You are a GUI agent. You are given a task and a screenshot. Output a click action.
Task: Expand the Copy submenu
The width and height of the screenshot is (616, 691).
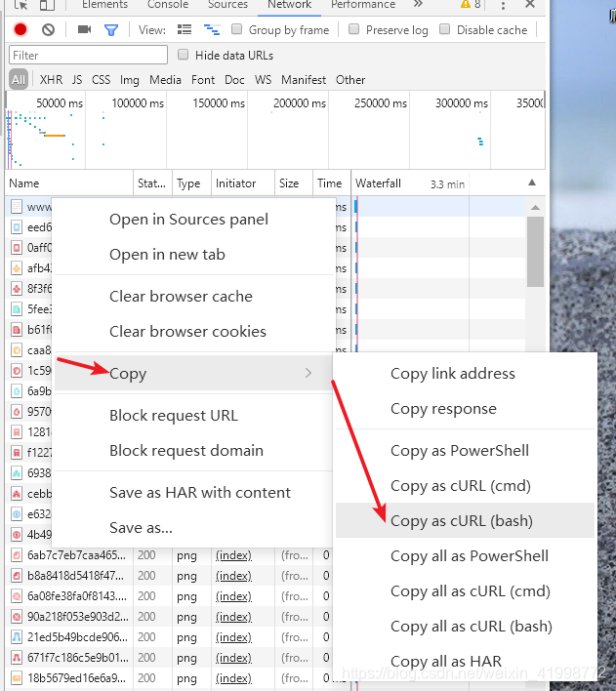tap(194, 373)
